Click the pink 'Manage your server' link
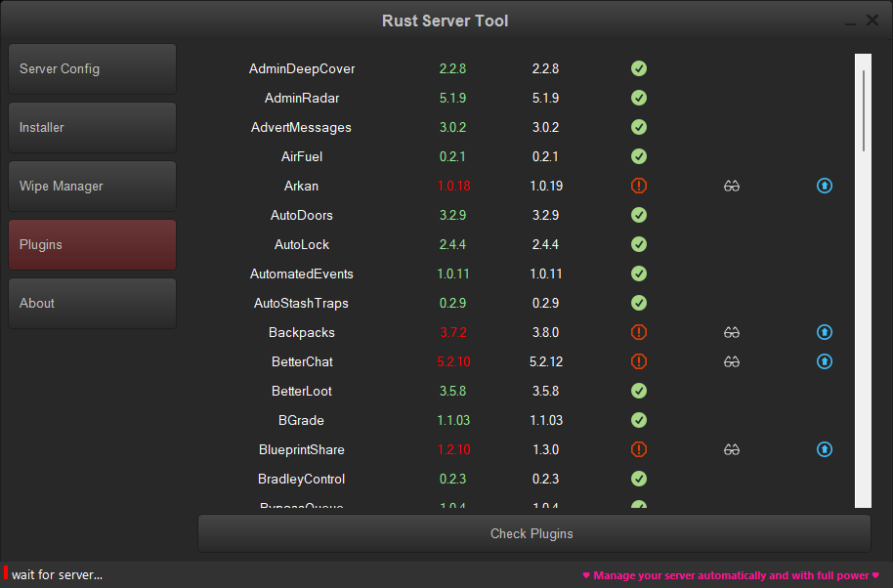Image resolution: width=893 pixels, height=588 pixels. point(731,575)
